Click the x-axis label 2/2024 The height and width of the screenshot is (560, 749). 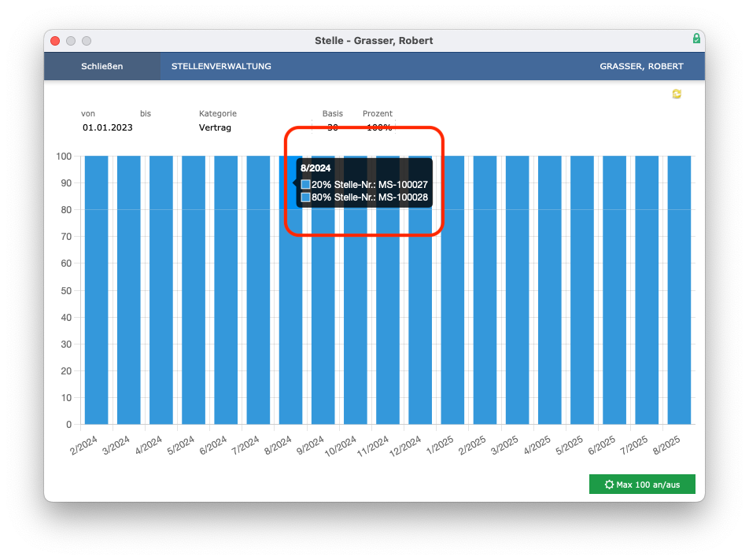click(83, 445)
